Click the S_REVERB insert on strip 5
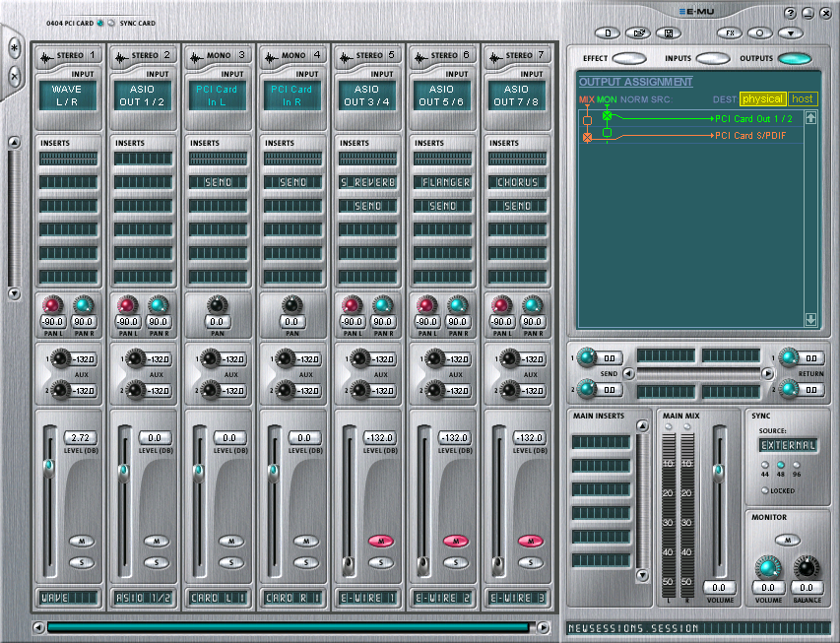The height and width of the screenshot is (643, 840). (367, 182)
